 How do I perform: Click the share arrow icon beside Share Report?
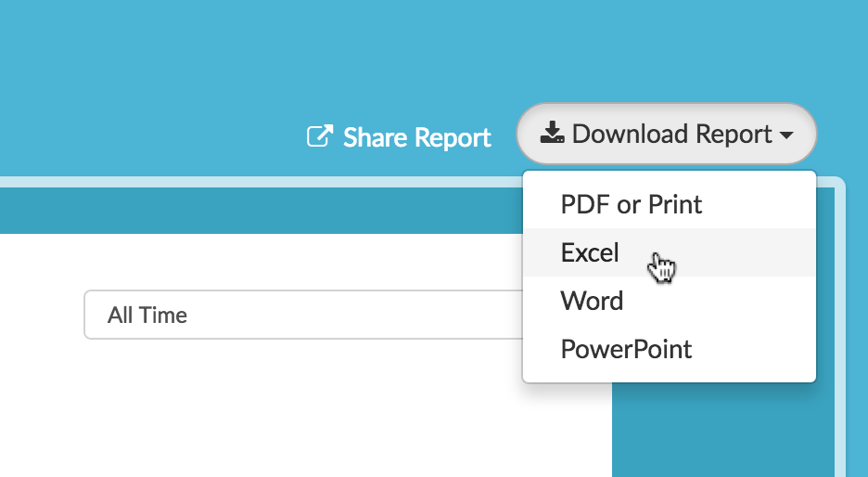(319, 137)
